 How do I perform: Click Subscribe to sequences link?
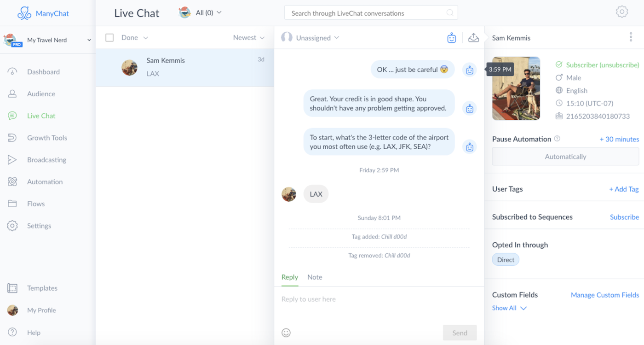pyautogui.click(x=624, y=217)
